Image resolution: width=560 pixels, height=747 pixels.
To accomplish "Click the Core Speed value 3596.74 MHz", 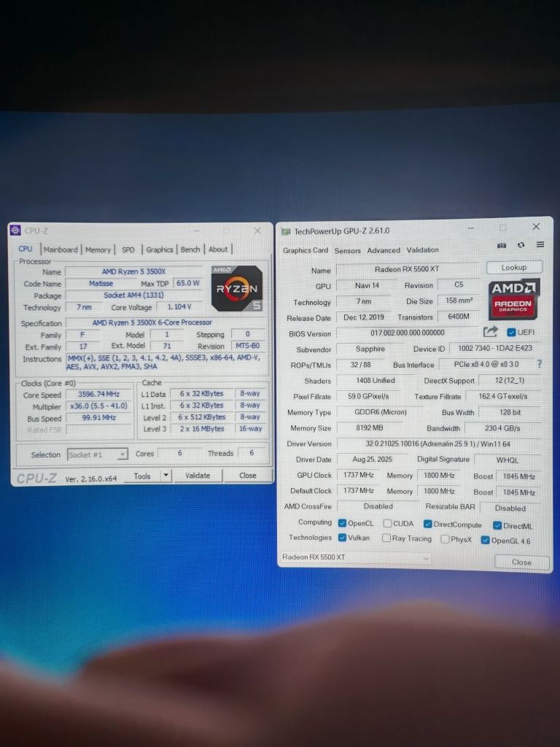I will pyautogui.click(x=99, y=394).
